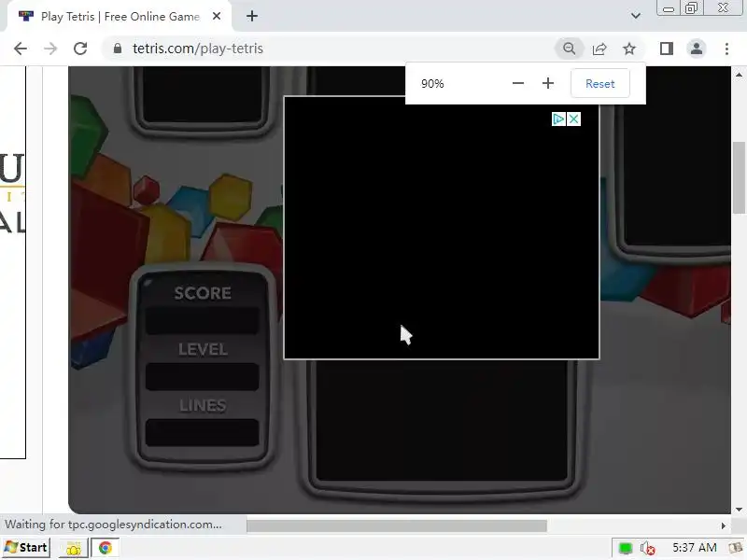Expand the tab search chevron
The height and width of the screenshot is (560, 747).
point(636,16)
